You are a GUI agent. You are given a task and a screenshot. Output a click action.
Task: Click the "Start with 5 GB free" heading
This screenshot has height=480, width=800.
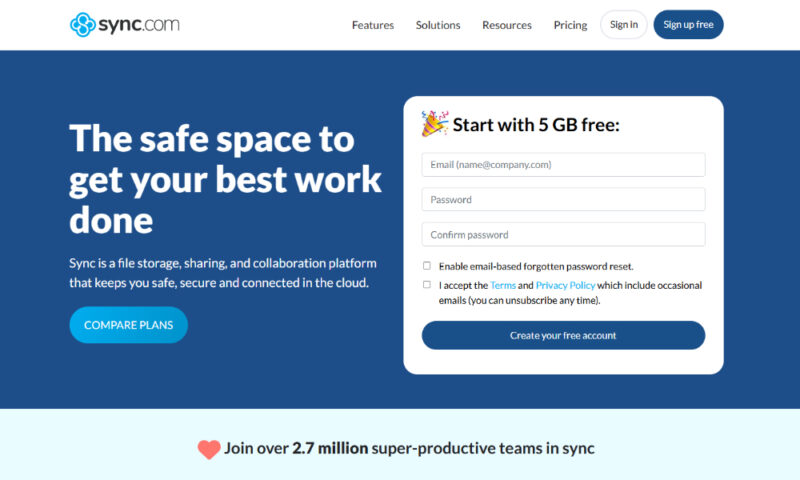pos(536,125)
